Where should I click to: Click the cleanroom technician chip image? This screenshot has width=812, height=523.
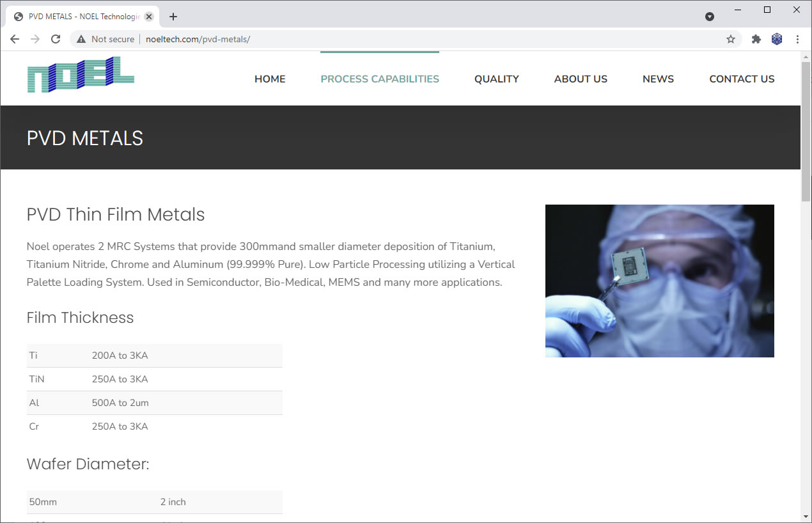tap(659, 281)
